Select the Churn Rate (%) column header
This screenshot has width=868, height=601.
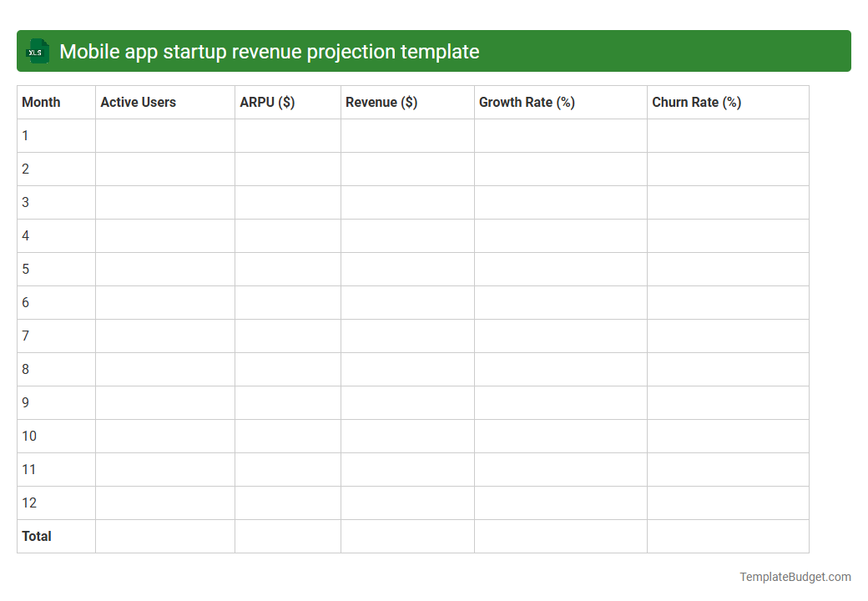click(x=696, y=102)
